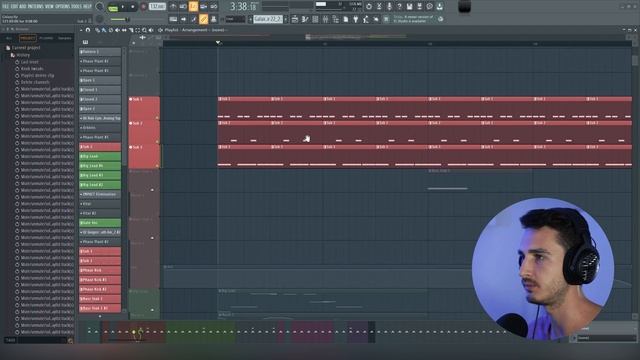This screenshot has width=640, height=360.
Task: Expand the Sub 2 track corner triangle
Action: pyautogui.click(x=157, y=142)
